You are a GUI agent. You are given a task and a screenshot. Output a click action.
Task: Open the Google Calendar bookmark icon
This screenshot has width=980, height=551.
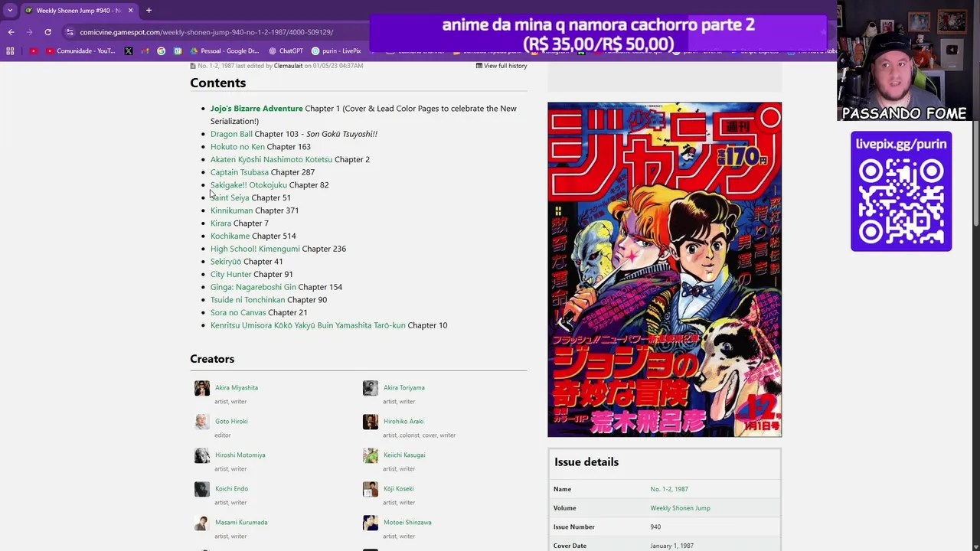click(x=178, y=51)
